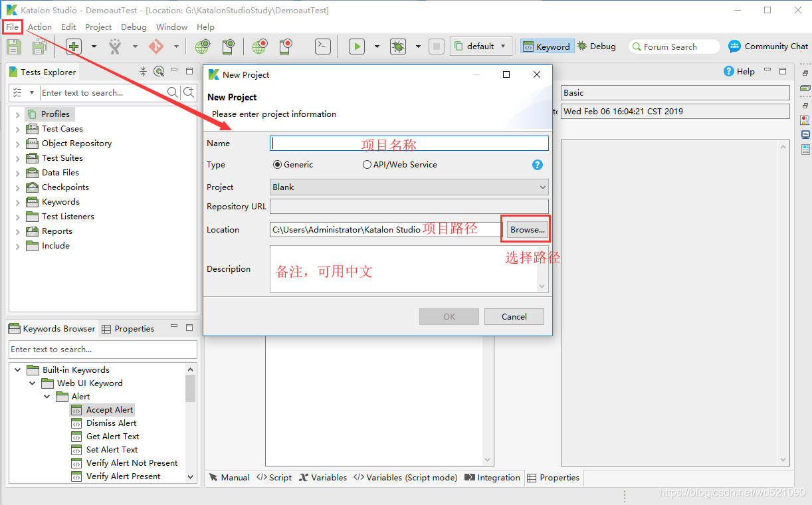
Task: Click the Spy Web globe icon
Action: coord(203,47)
